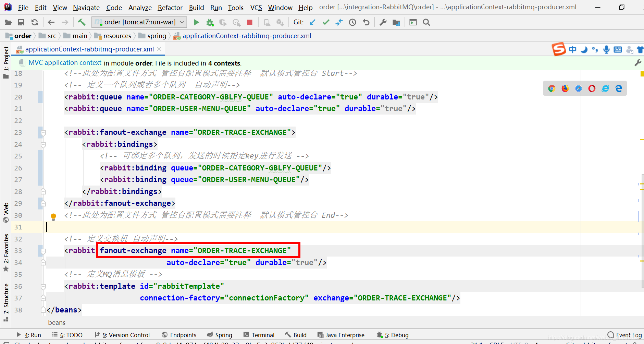Click the Forward navigation arrow

pyautogui.click(x=65, y=22)
